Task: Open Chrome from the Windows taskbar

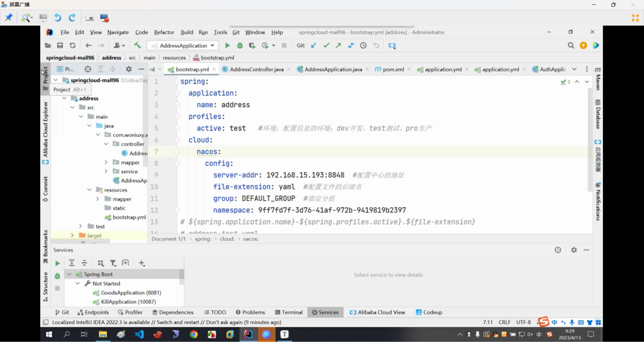Action: coord(194,334)
